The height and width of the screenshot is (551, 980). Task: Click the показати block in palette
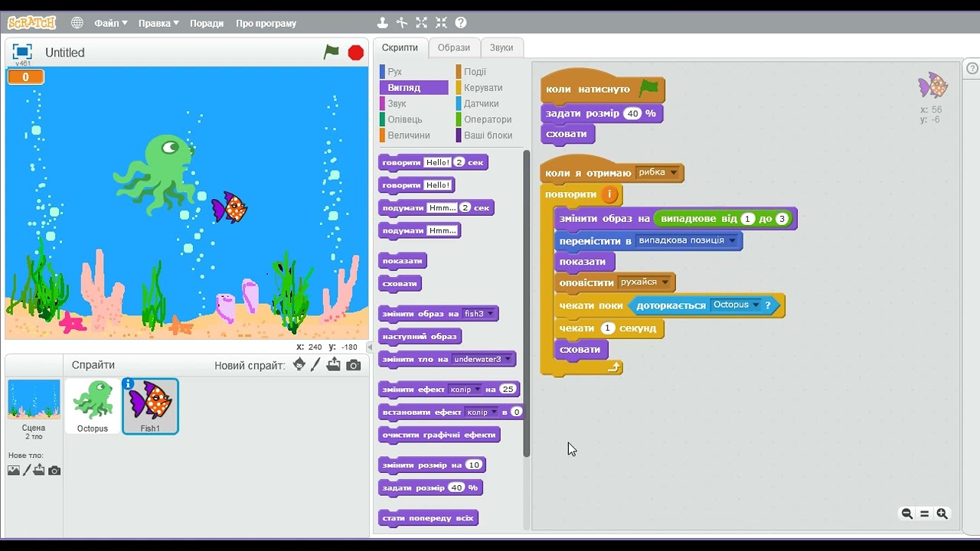[x=403, y=260]
